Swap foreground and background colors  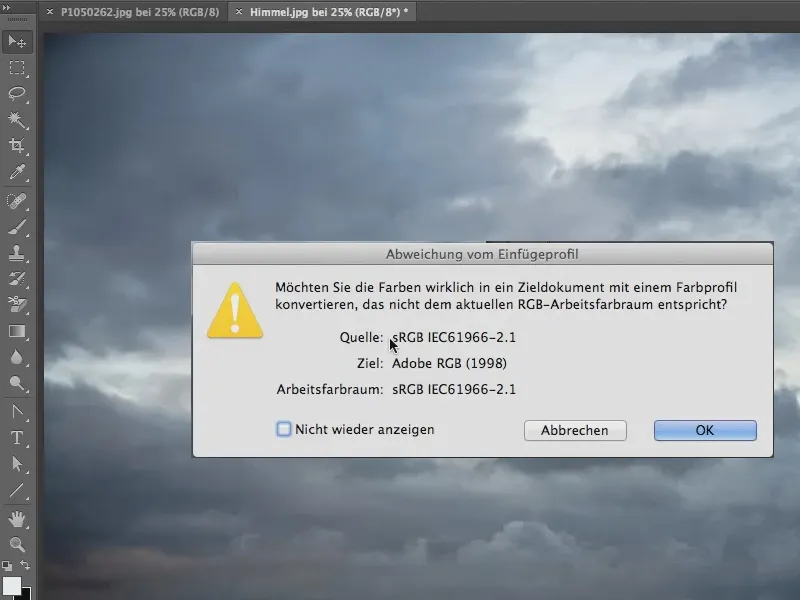pyautogui.click(x=24, y=565)
